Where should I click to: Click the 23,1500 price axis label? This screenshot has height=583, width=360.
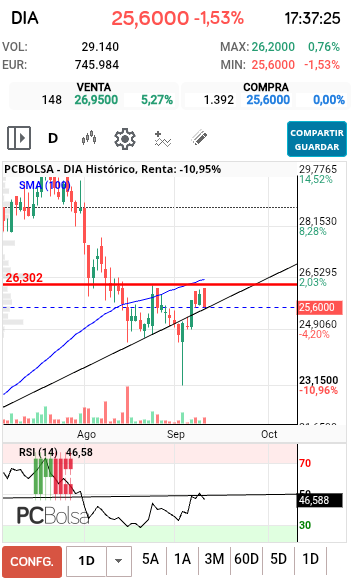319,380
